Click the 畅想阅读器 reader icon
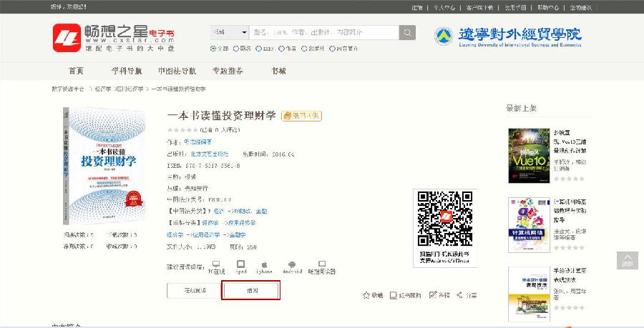The height and width of the screenshot is (328, 644). (322, 264)
